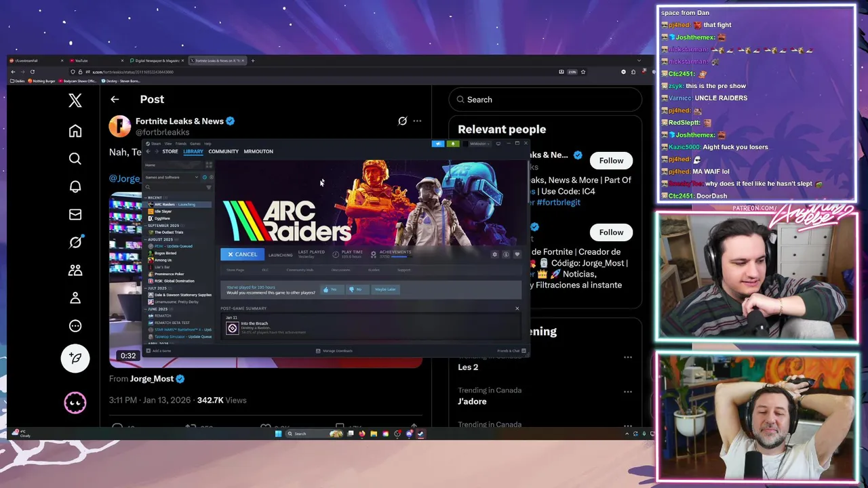The width and height of the screenshot is (868, 488).
Task: Open Notifications bell in X sidebar
Action: [x=75, y=186]
